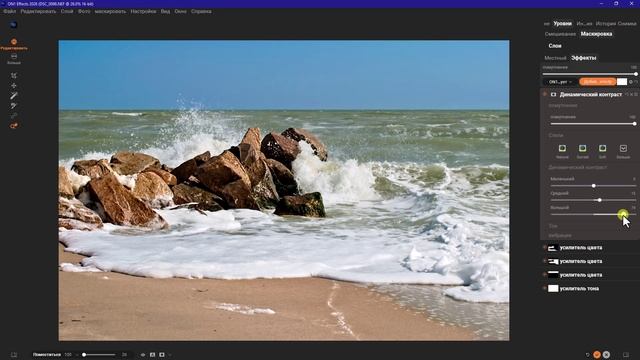Switch to the Снимки tab

627,24
